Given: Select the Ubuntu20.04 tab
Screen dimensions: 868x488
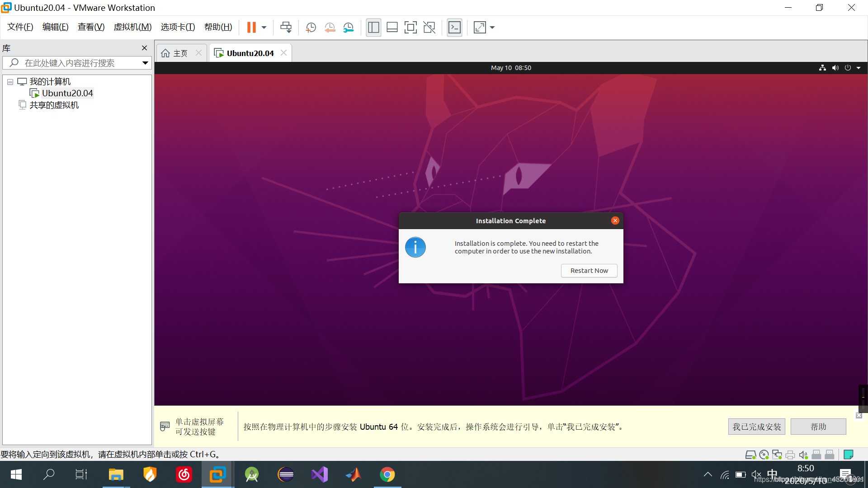Looking at the screenshot, I should [250, 53].
